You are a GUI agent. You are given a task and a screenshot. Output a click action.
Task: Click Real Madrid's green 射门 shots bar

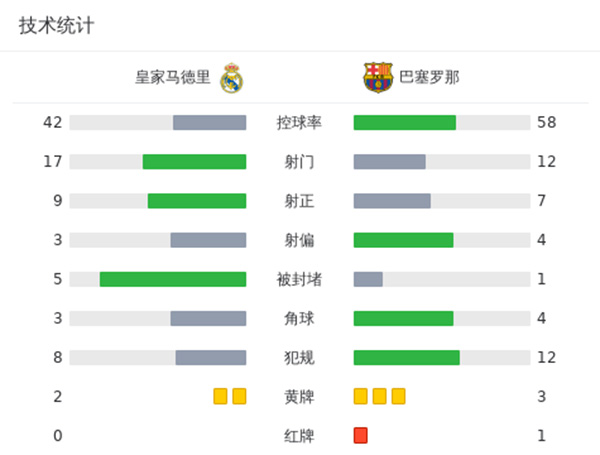(x=194, y=161)
